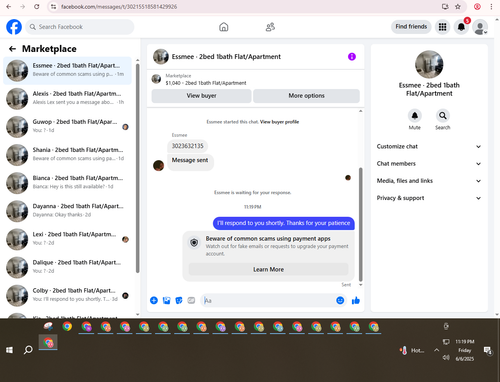Open the Essmee conversation in list
Viewport: 500px width, 382px height.
coord(67,70)
